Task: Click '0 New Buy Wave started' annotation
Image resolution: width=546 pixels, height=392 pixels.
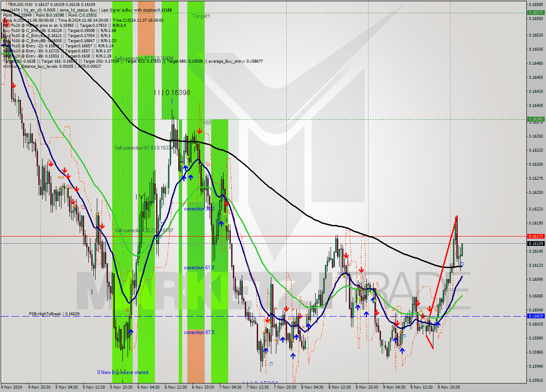Action: (x=123, y=372)
